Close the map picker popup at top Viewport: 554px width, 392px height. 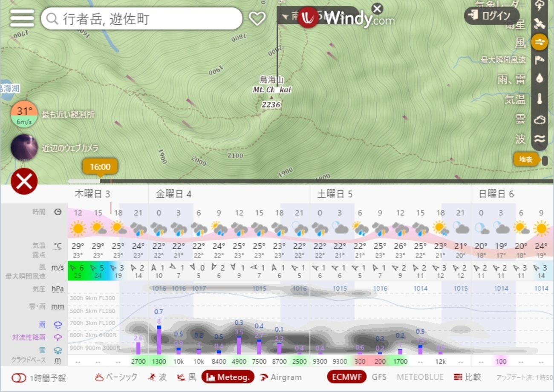click(x=377, y=9)
